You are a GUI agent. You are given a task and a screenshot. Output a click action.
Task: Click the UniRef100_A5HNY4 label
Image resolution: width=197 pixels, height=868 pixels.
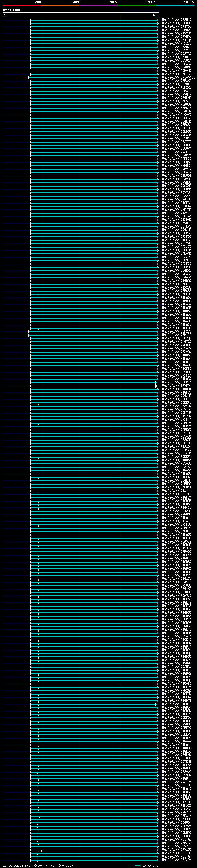[177, 487]
